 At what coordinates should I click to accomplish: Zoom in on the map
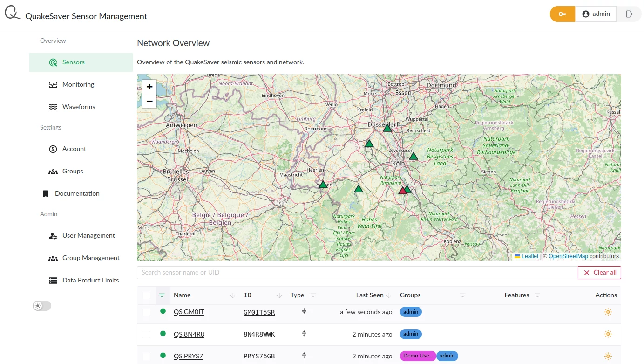(x=149, y=87)
